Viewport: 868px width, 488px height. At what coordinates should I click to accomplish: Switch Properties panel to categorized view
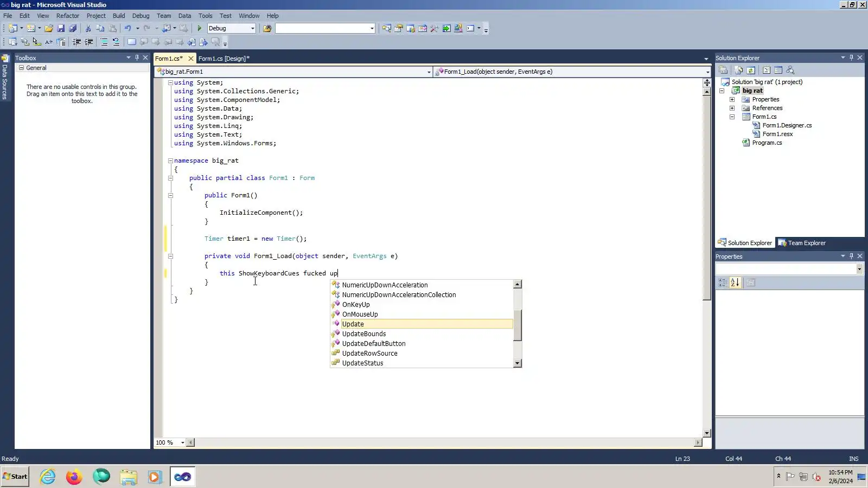pos(723,282)
